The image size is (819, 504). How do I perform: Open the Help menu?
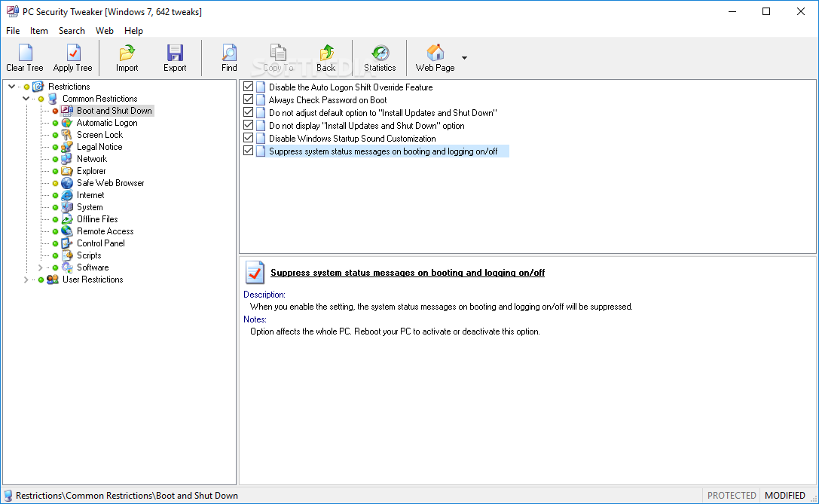click(133, 31)
